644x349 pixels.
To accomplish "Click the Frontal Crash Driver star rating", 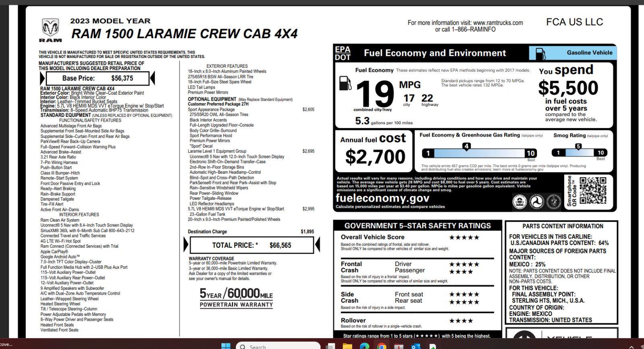I will [x=464, y=264].
